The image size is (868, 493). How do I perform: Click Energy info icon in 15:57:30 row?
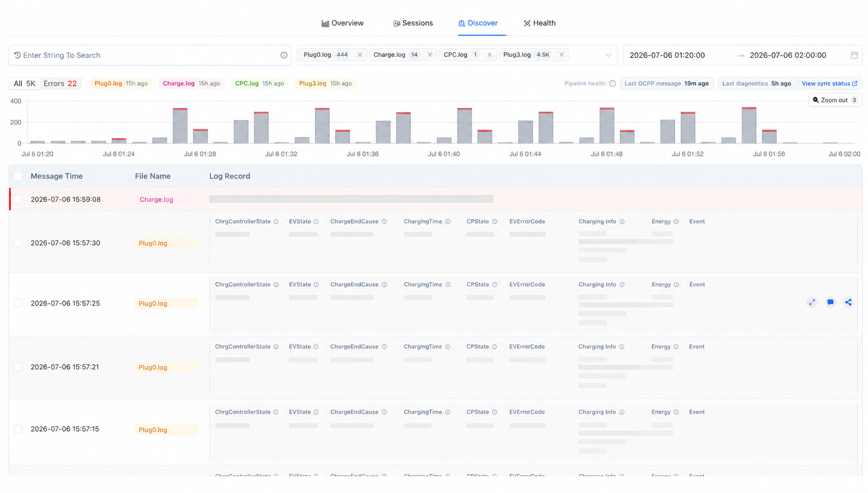tap(676, 222)
